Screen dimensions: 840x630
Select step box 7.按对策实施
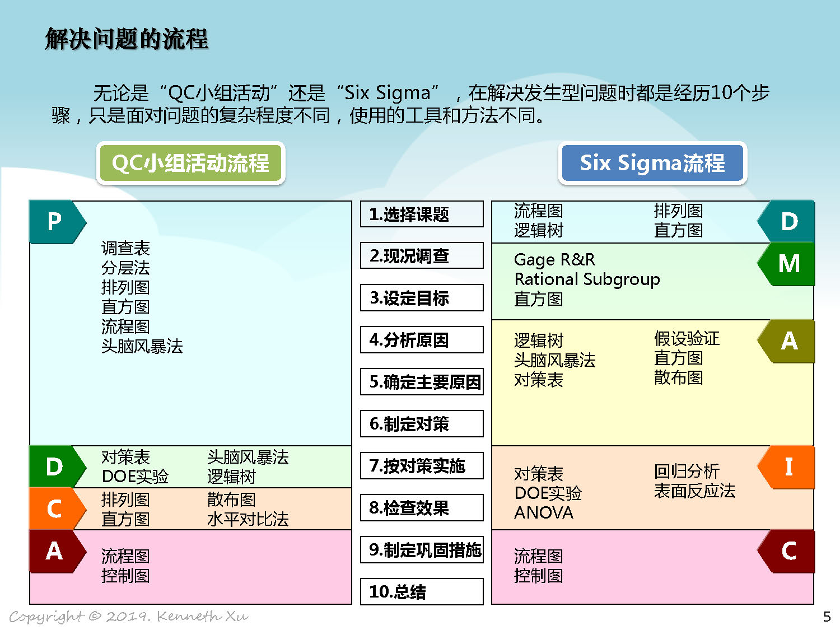(x=422, y=466)
